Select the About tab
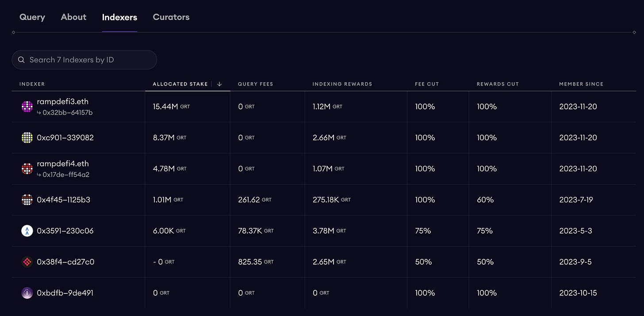The width and height of the screenshot is (644, 316). coord(73,17)
